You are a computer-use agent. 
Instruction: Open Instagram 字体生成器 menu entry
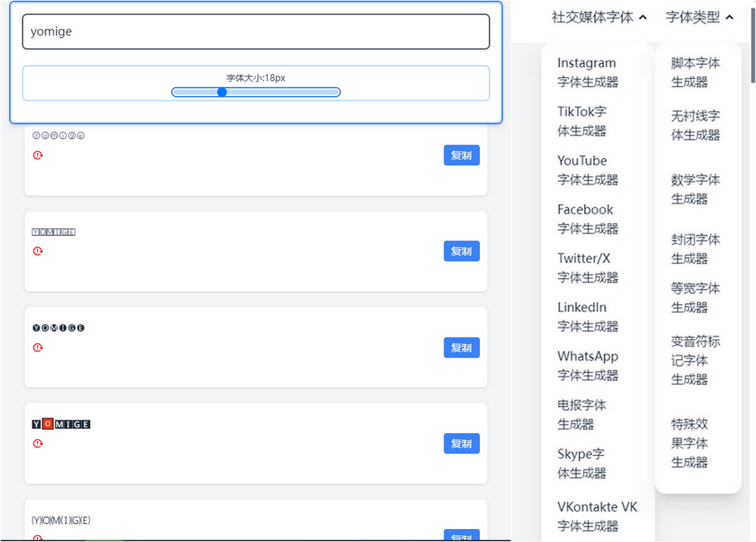[x=587, y=73]
